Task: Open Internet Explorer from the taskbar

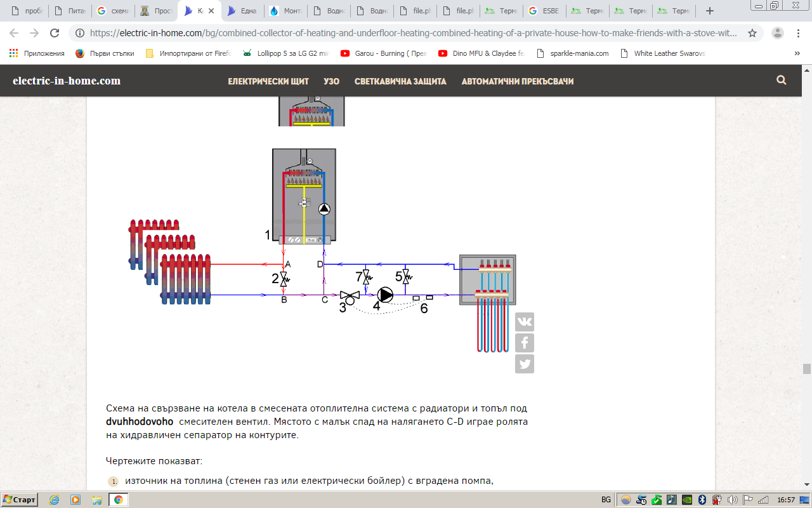Action: (54, 500)
